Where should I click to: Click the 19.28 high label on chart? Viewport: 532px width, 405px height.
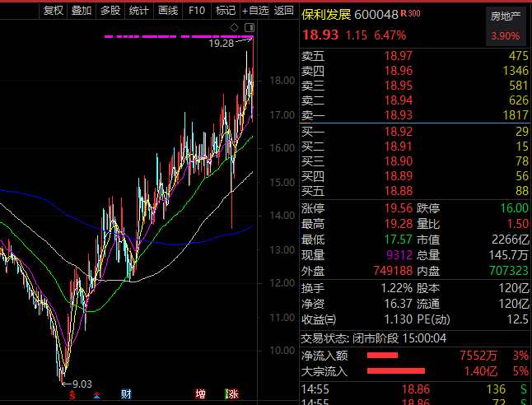[x=222, y=44]
